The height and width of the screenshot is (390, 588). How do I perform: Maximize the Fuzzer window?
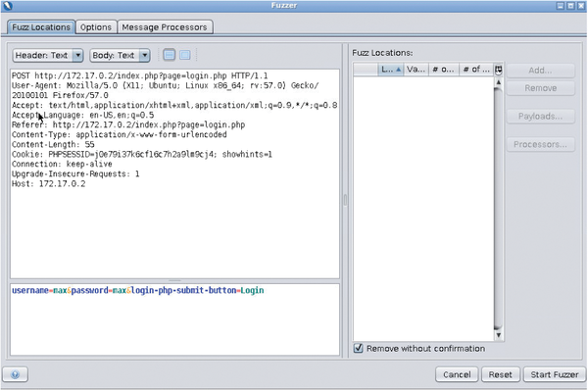point(570,6)
